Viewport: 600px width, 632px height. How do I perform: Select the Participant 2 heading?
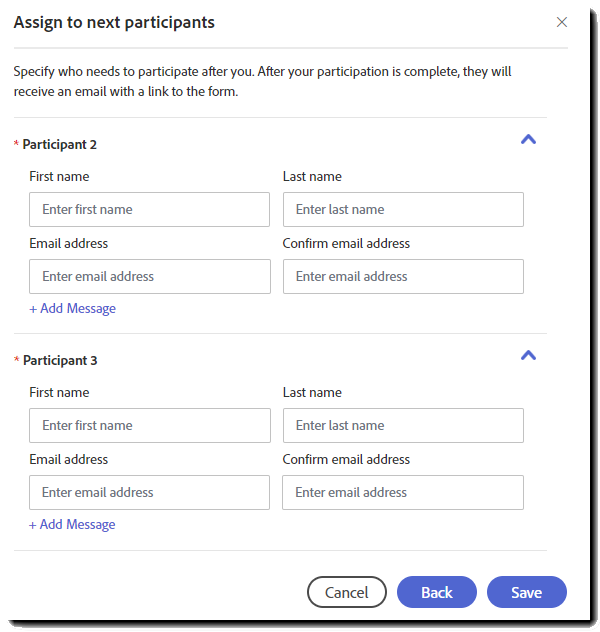[x=60, y=144]
